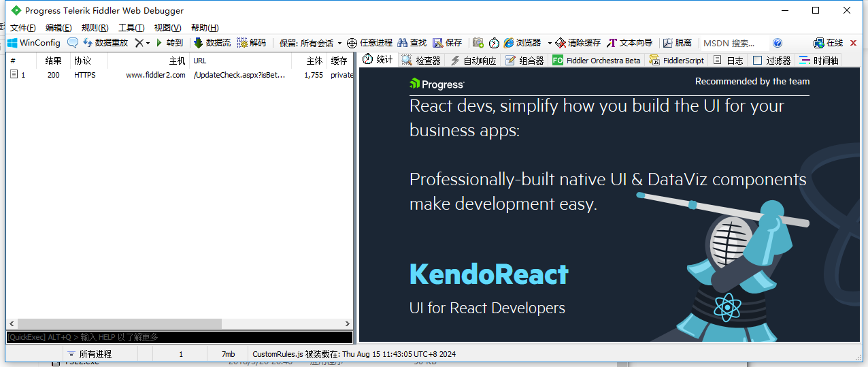
Task: Click the QuickExec command input box
Action: [x=180, y=337]
